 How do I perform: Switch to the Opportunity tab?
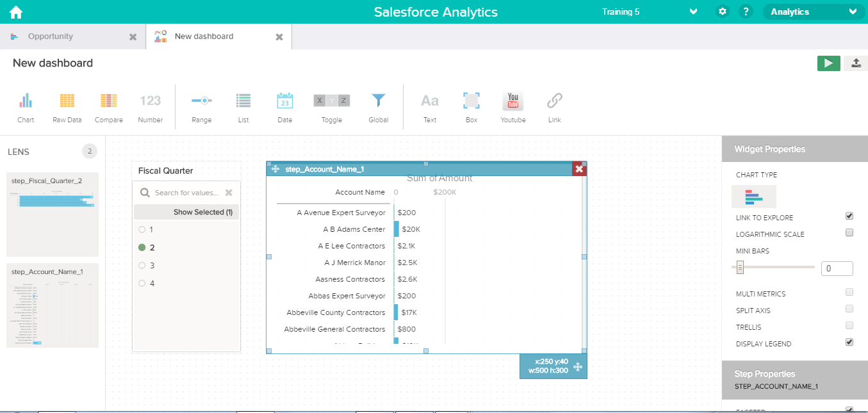coord(72,36)
